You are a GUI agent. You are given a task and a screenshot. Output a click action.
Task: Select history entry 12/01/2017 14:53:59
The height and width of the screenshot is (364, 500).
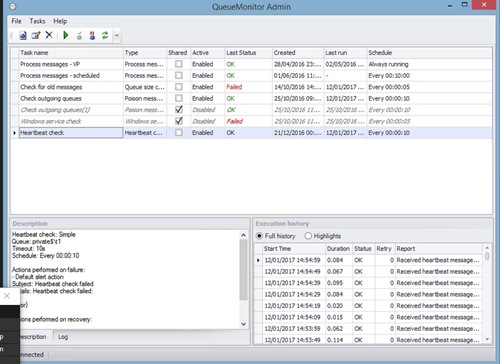point(368,328)
